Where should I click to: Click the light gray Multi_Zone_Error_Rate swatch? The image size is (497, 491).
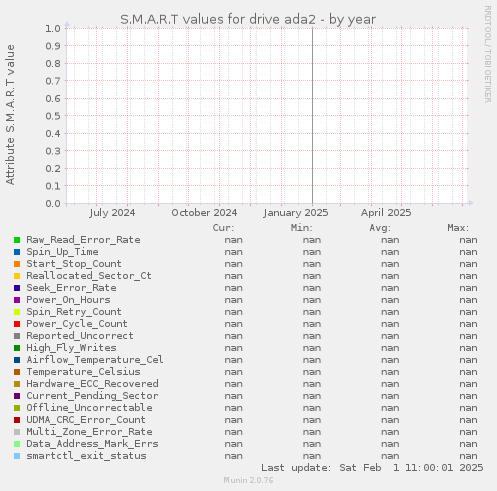(17, 432)
